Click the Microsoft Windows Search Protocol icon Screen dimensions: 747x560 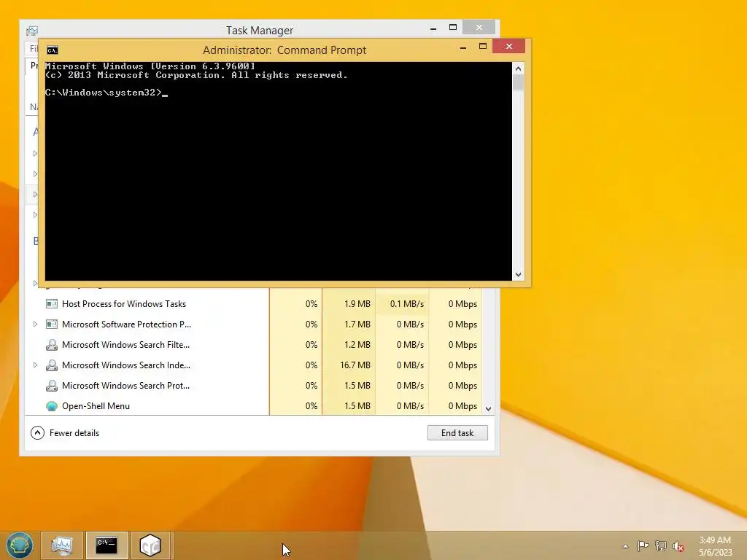tap(52, 386)
